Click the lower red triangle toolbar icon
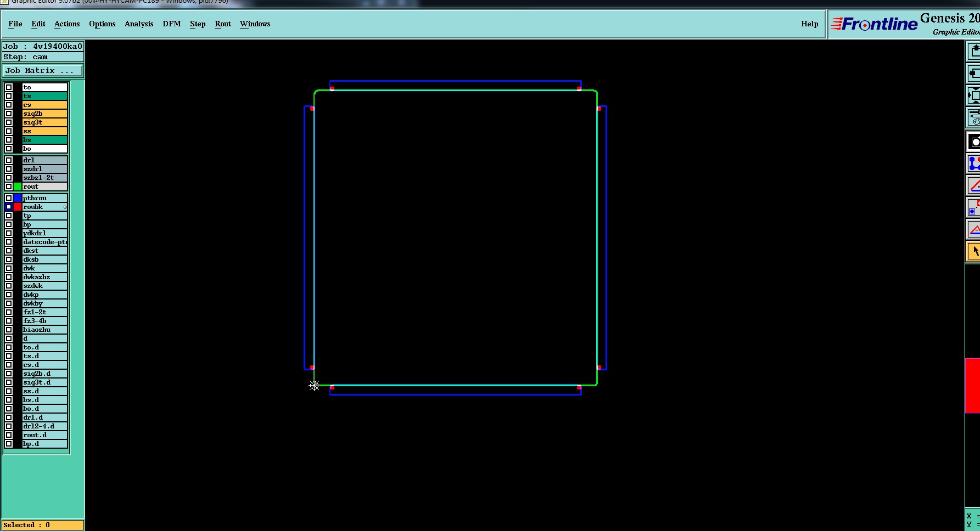The width and height of the screenshot is (980, 531). point(973,229)
